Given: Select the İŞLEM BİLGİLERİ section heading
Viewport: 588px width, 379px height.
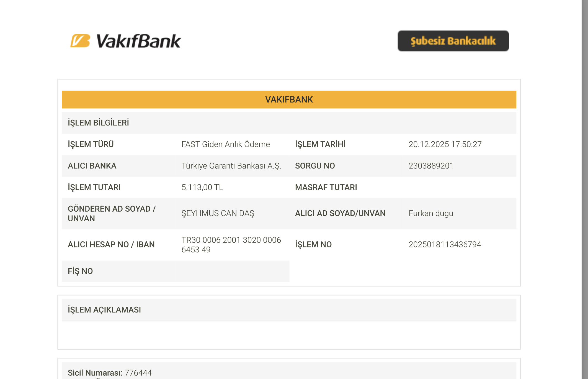Looking at the screenshot, I should (x=98, y=123).
